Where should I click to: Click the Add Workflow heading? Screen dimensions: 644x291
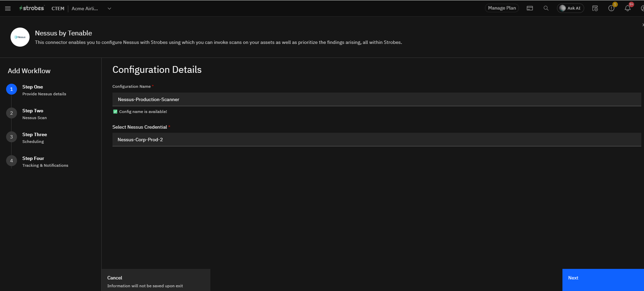coord(29,71)
